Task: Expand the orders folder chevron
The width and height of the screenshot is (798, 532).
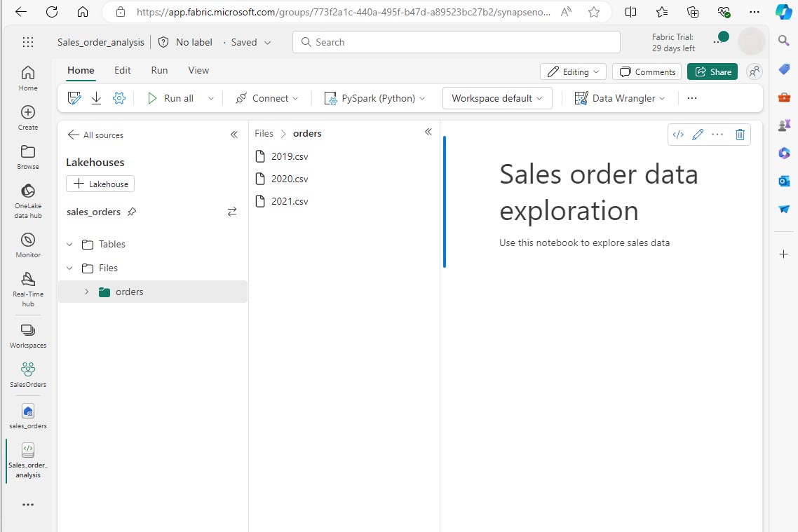Action: click(86, 292)
